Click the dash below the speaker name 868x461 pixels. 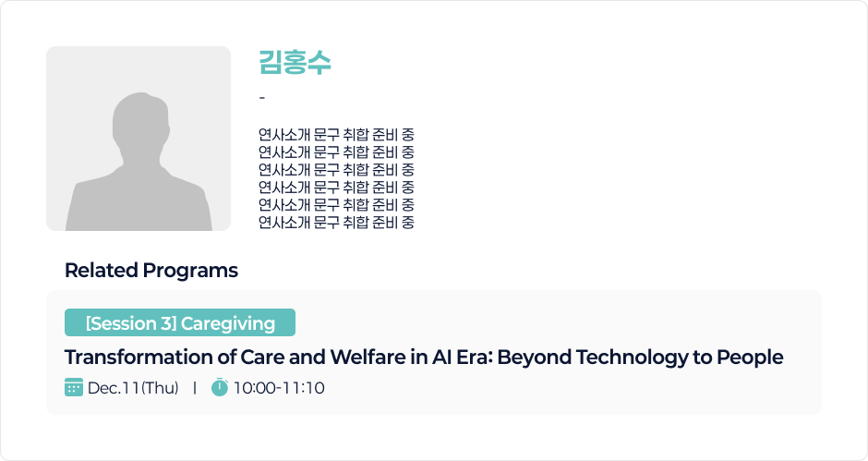pyautogui.click(x=262, y=98)
